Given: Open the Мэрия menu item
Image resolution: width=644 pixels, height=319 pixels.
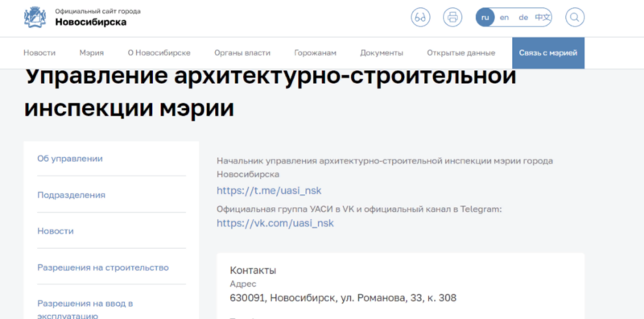Looking at the screenshot, I should click(92, 52).
